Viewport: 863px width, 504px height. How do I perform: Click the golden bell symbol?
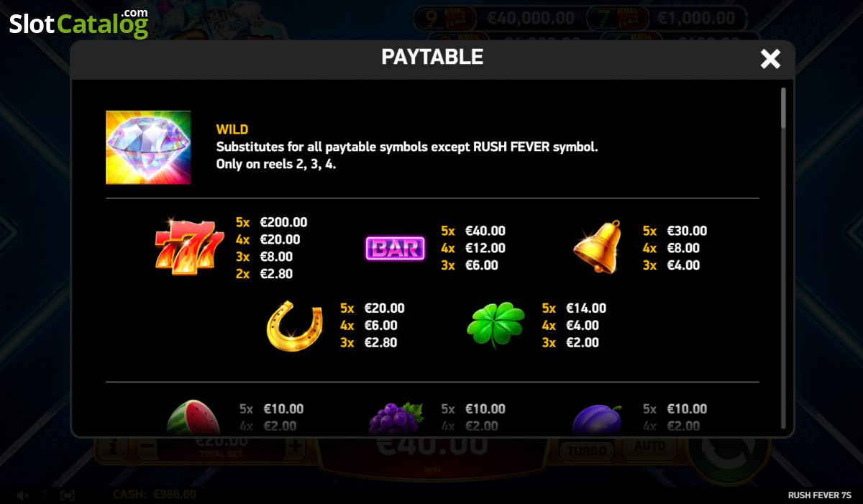(598, 247)
